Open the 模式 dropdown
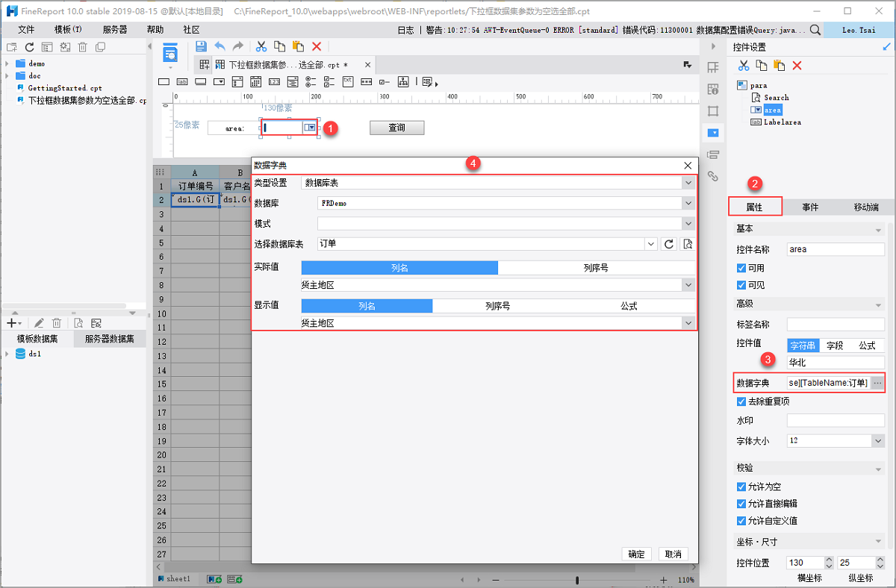The image size is (896, 588). [x=688, y=223]
